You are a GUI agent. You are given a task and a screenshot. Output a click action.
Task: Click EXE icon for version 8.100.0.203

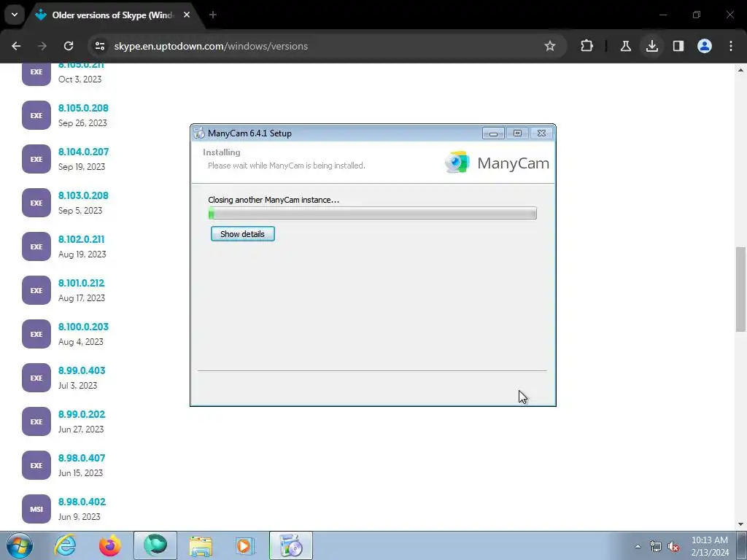coord(36,334)
